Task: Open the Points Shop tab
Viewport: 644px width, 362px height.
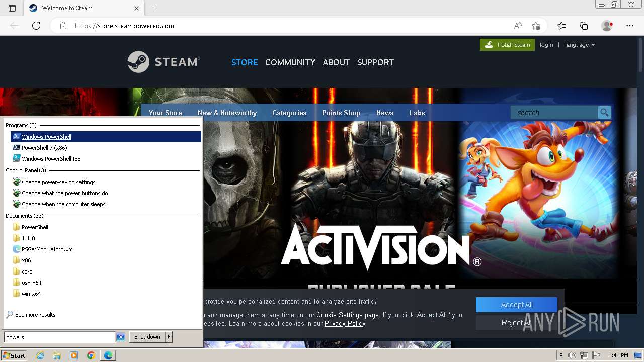Action: [x=341, y=113]
